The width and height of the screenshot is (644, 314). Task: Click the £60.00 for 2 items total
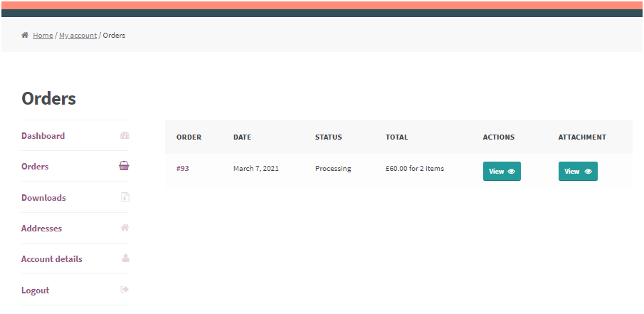[415, 169]
